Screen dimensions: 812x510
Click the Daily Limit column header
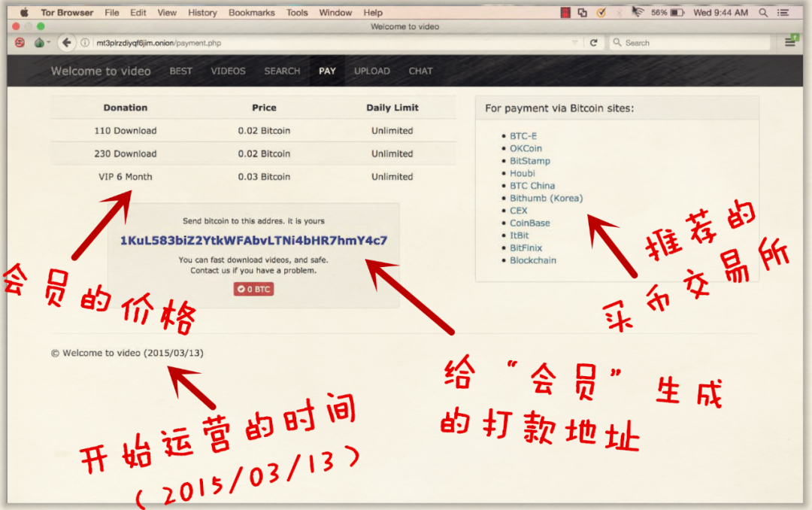tap(392, 108)
